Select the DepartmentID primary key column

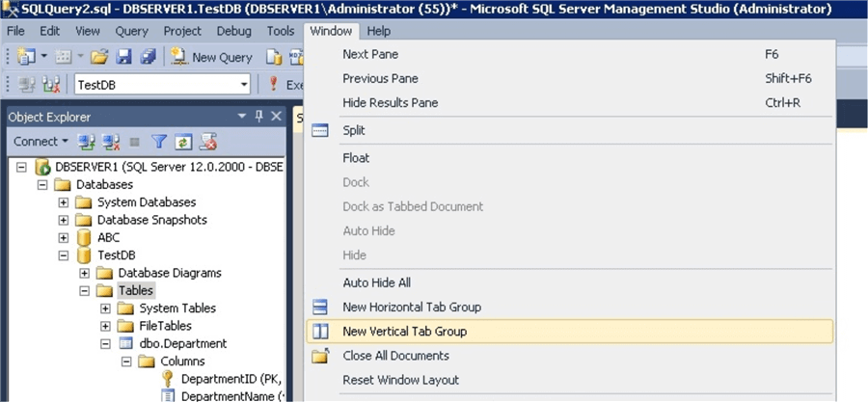pyautogui.click(x=232, y=379)
